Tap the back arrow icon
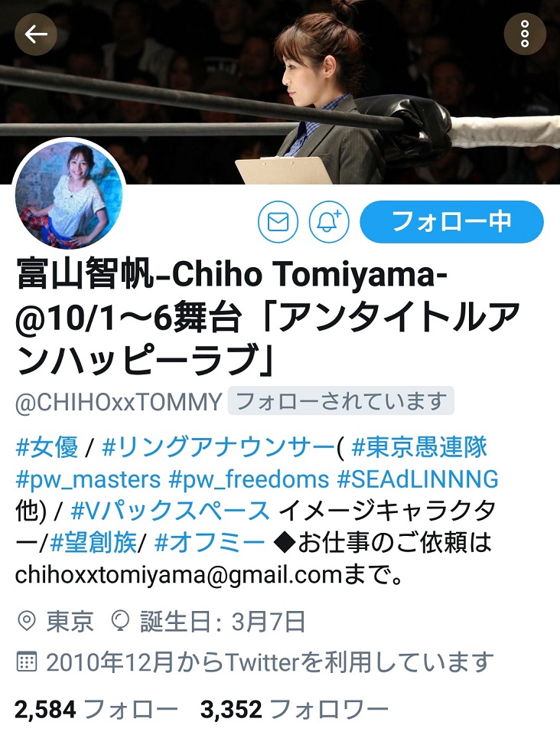 [36, 34]
